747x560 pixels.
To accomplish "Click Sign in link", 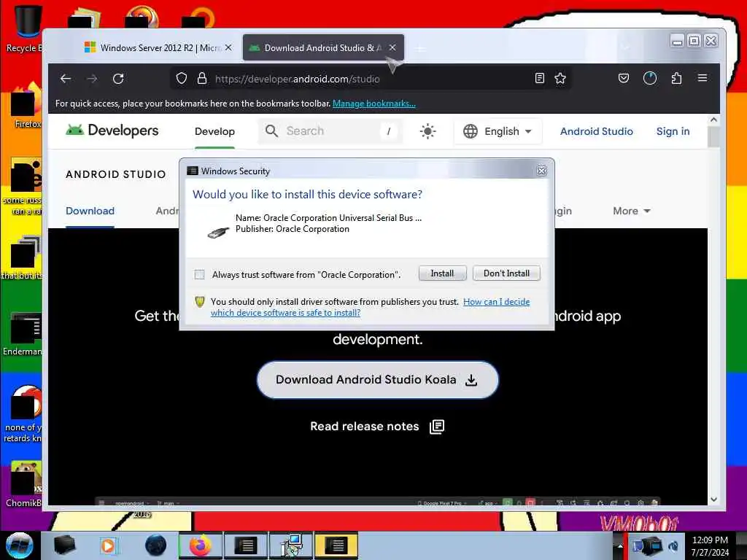I will (673, 131).
